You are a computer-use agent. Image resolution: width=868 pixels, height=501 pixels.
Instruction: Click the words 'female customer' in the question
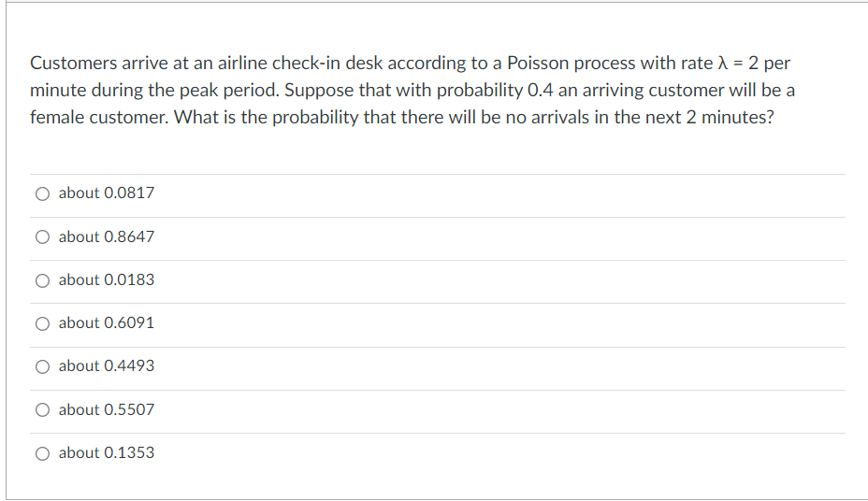tap(98, 117)
